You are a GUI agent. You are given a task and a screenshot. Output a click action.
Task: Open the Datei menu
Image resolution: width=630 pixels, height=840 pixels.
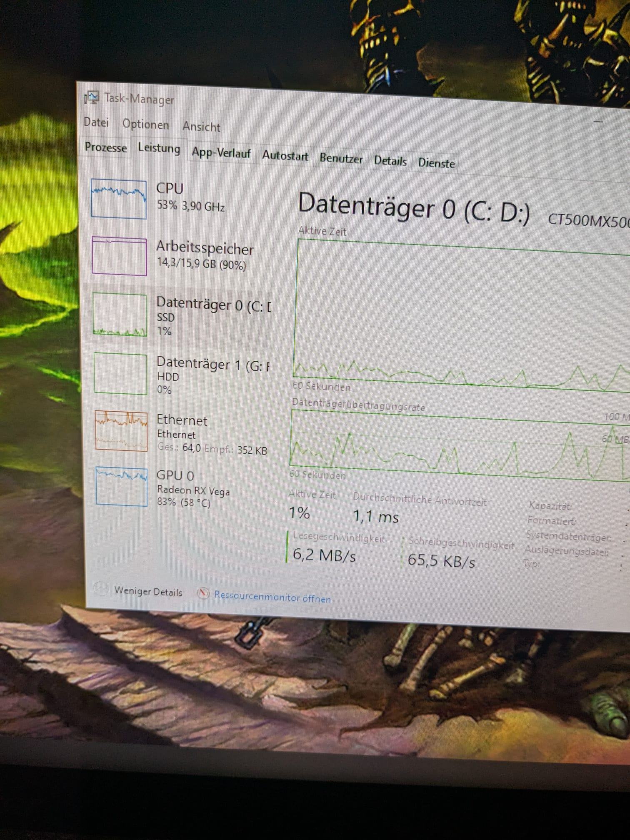pyautogui.click(x=96, y=122)
